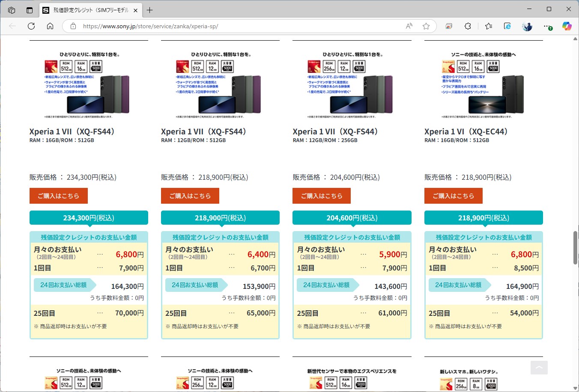Click the tab actions icon next to Workspaces
Image resolution: width=579 pixels, height=392 pixels.
pyautogui.click(x=29, y=10)
